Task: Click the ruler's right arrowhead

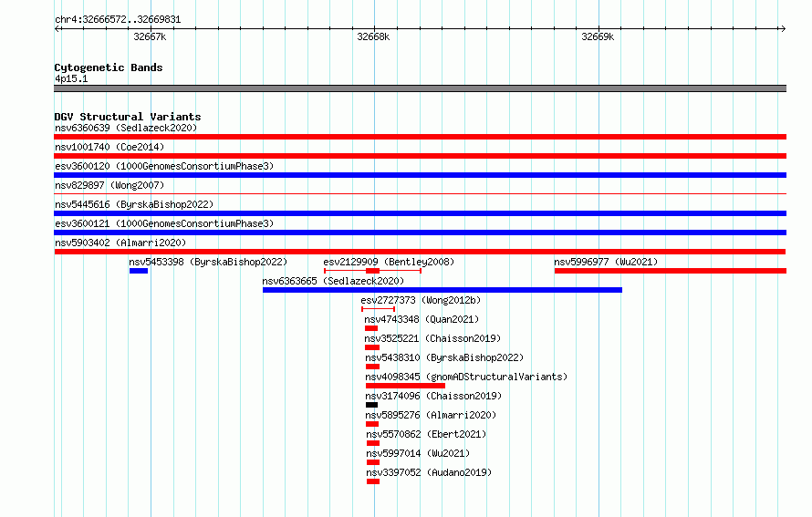Action: click(x=783, y=29)
